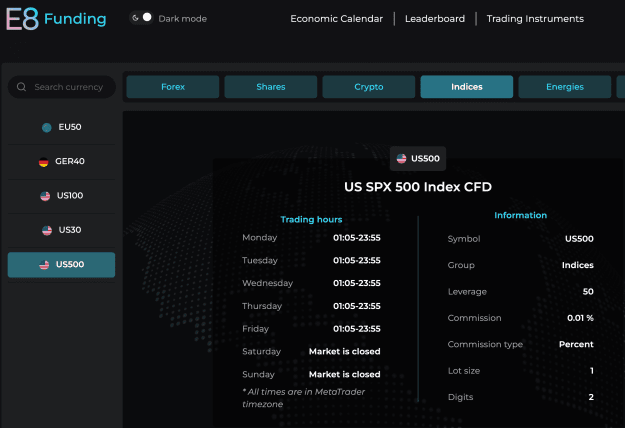Click Tuesday's hours 01:05-23:55
Image resolution: width=625 pixels, height=428 pixels.
(x=357, y=261)
